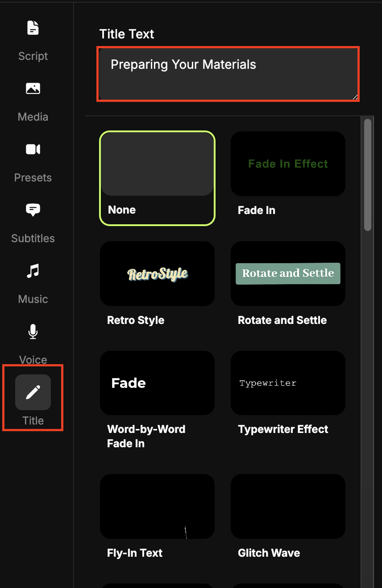Click the Fade In style label
The height and width of the screenshot is (588, 382).
point(257,210)
